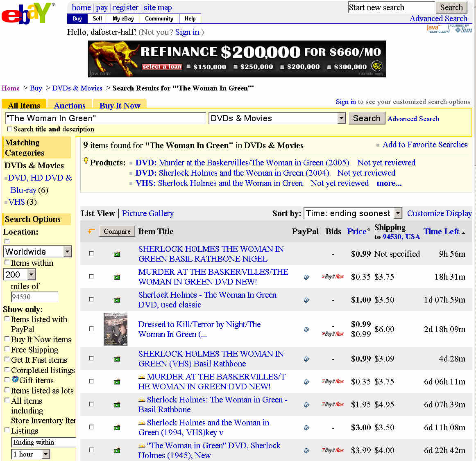Click the lightbulb icon beside Products

[x=86, y=161]
